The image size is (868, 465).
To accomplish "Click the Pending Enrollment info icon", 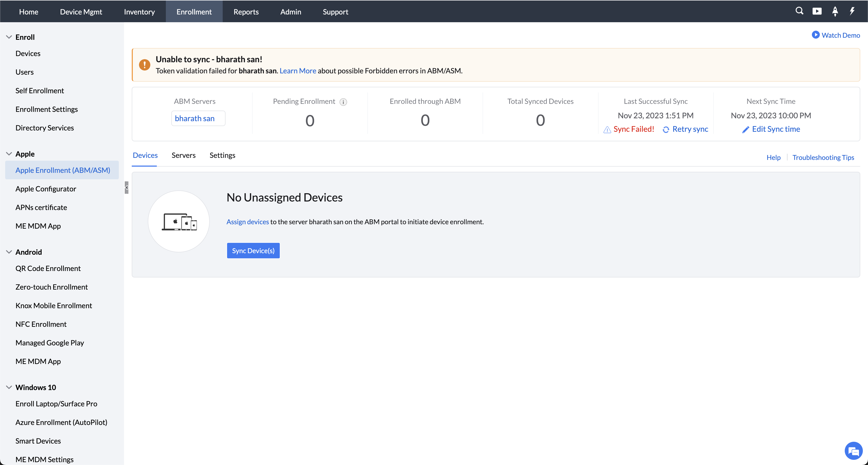I will coord(343,102).
